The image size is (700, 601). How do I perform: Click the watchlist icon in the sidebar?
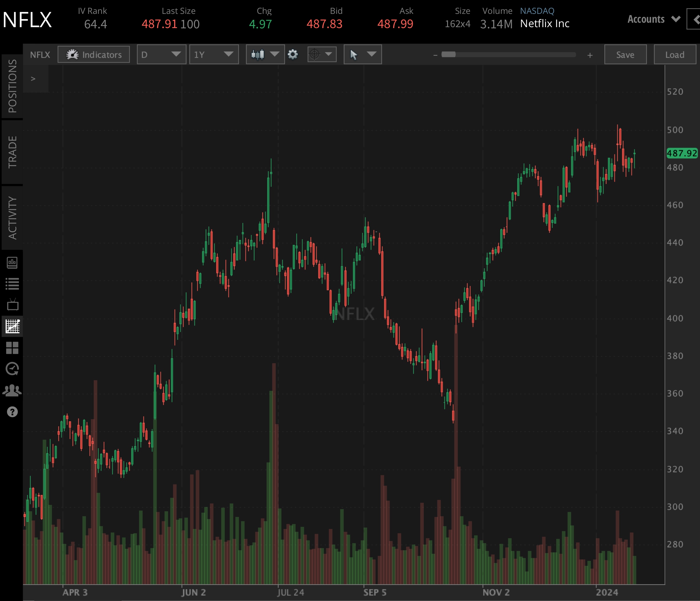coord(12,284)
